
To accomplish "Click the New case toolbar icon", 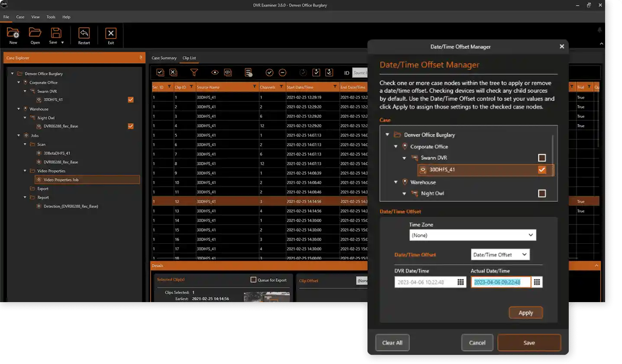I will 13,33.
